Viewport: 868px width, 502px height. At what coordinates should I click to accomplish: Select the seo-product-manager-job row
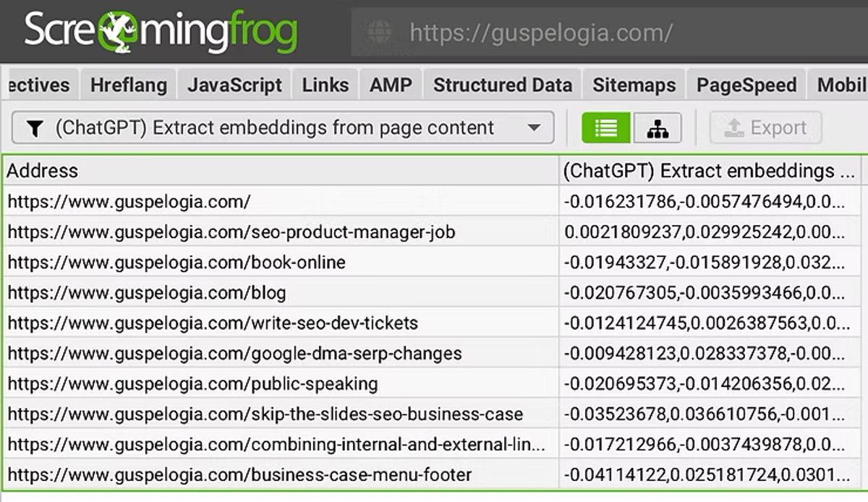pyautogui.click(x=231, y=232)
